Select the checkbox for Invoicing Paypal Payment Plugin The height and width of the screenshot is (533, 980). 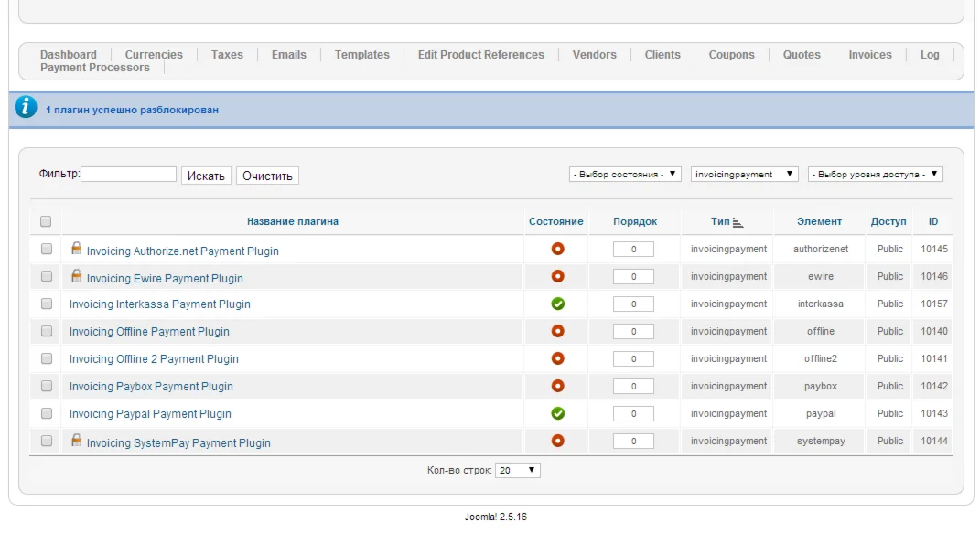[x=47, y=413]
